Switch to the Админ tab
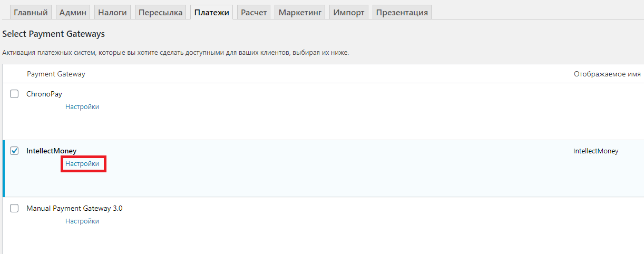This screenshot has width=644, height=254. [73, 12]
